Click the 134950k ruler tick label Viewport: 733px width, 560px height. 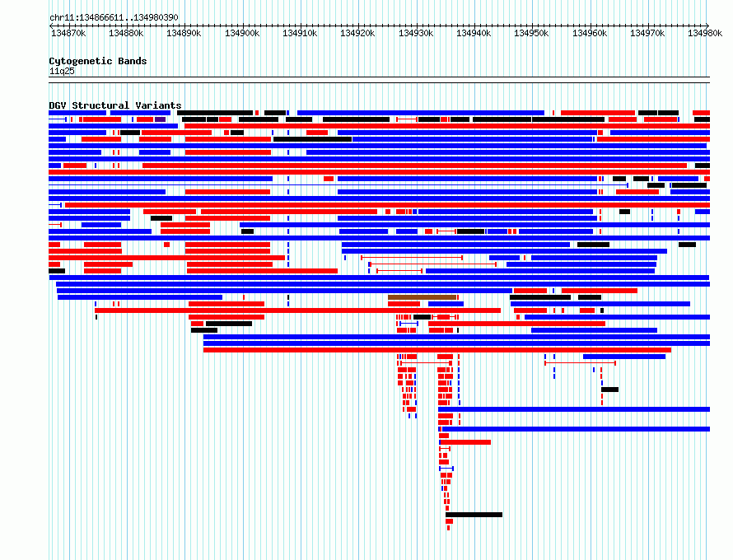(x=531, y=33)
